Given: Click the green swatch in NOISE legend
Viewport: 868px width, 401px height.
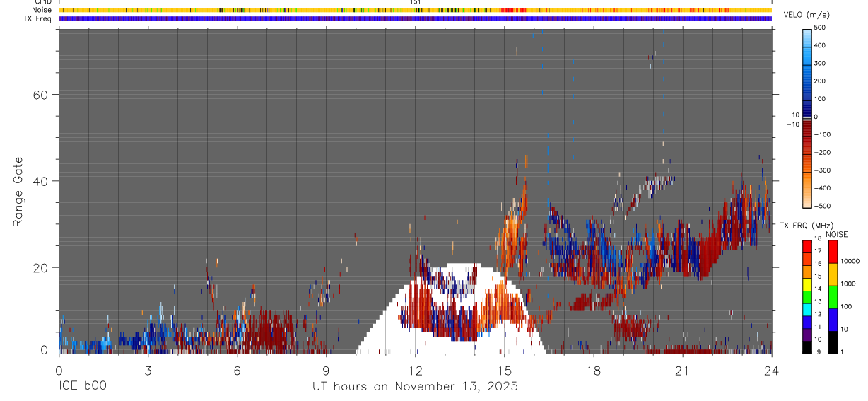Looking at the screenshot, I should coord(832,297).
